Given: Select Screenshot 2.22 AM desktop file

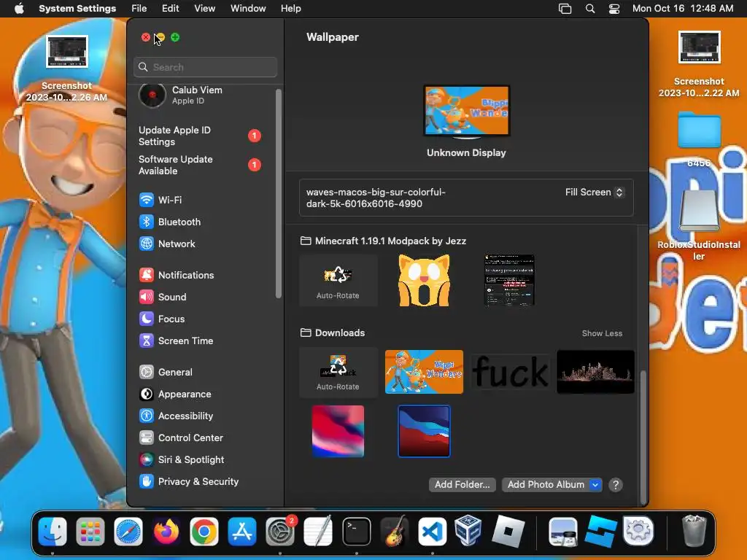Looking at the screenshot, I should (699, 64).
